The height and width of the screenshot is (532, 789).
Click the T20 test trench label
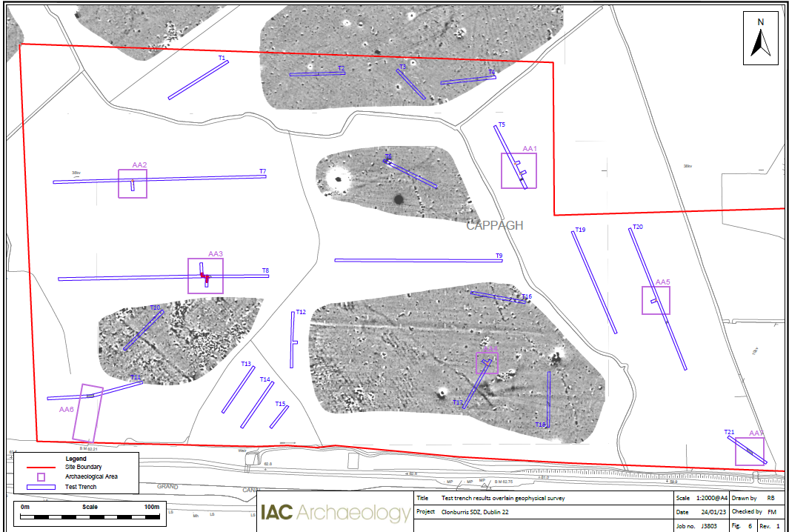(x=637, y=227)
